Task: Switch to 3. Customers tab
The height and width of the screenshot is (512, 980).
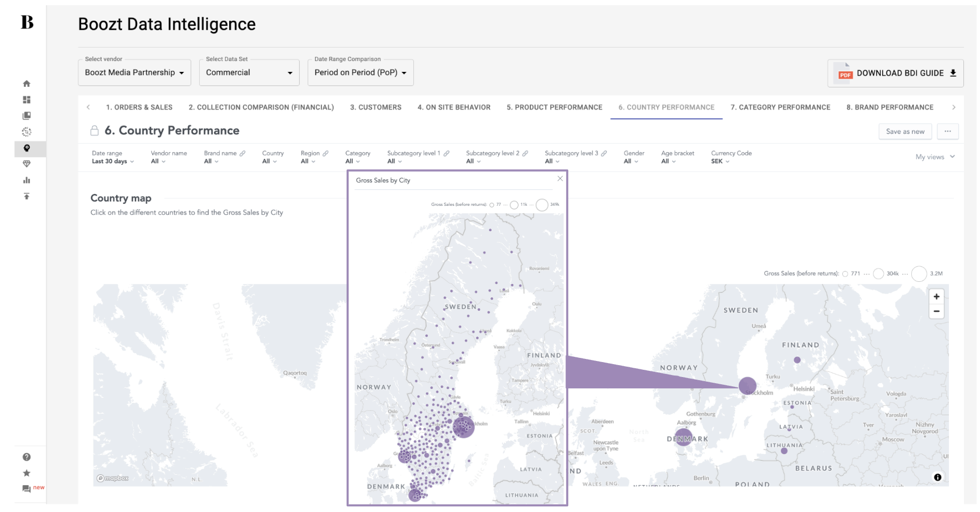Action: click(x=376, y=108)
